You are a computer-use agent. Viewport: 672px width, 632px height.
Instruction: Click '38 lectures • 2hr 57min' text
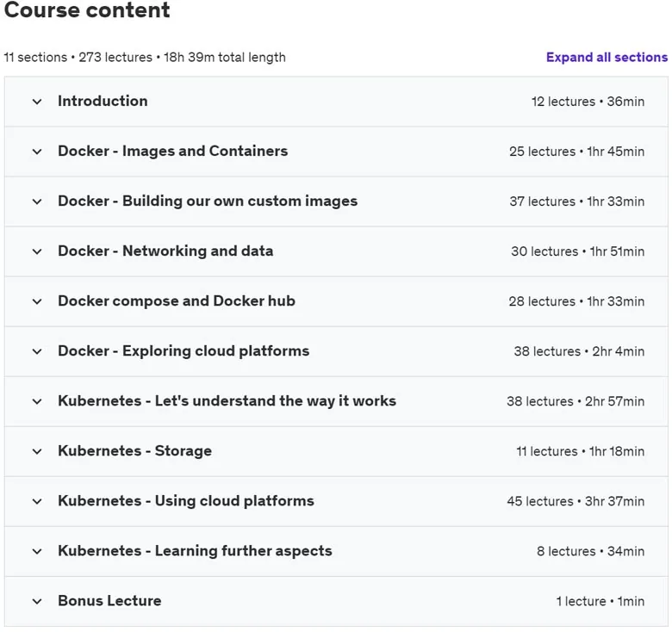tap(576, 401)
